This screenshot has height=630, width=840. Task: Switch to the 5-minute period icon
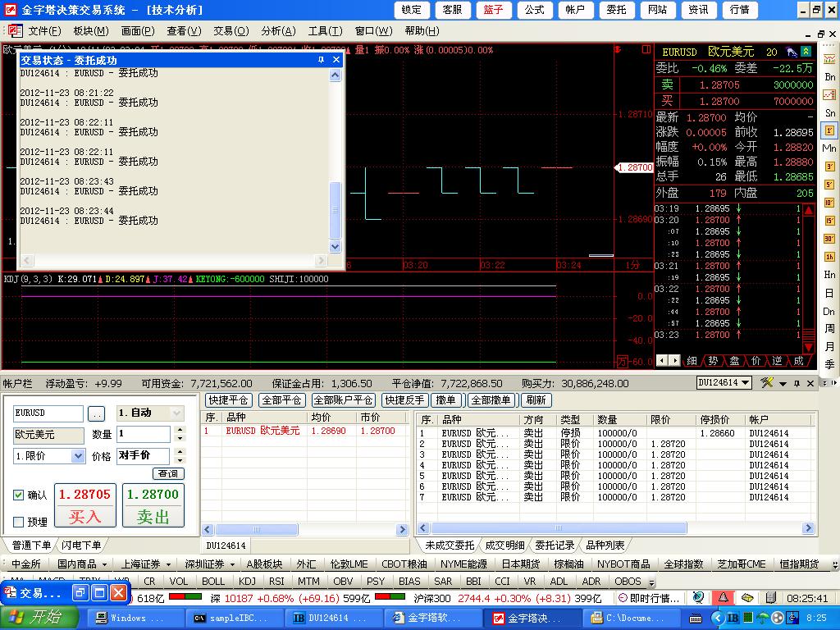tap(829, 185)
